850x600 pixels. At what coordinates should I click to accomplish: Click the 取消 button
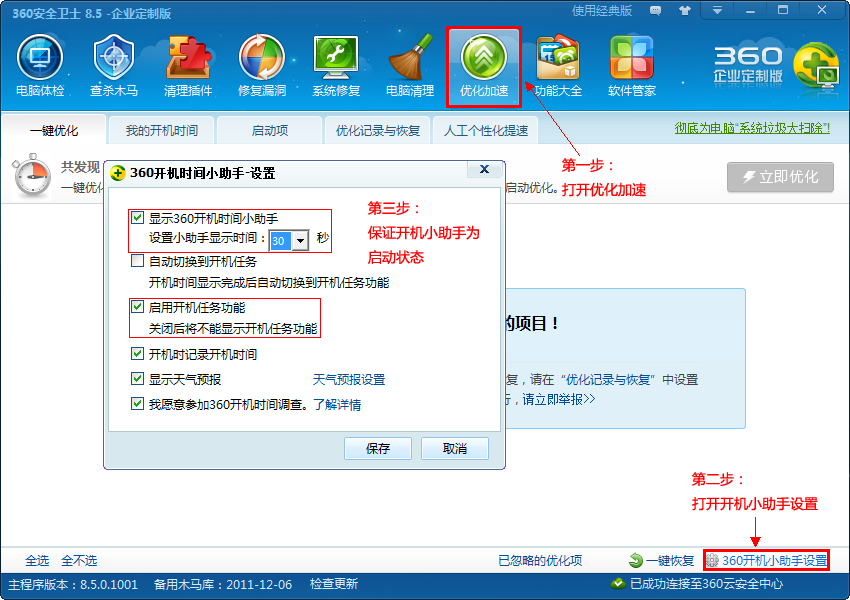coord(455,448)
